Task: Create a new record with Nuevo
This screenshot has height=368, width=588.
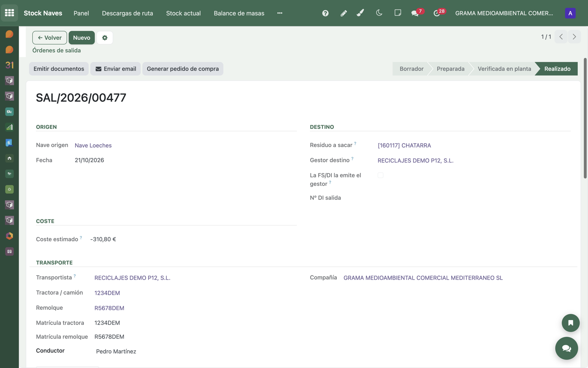Action: click(82, 38)
